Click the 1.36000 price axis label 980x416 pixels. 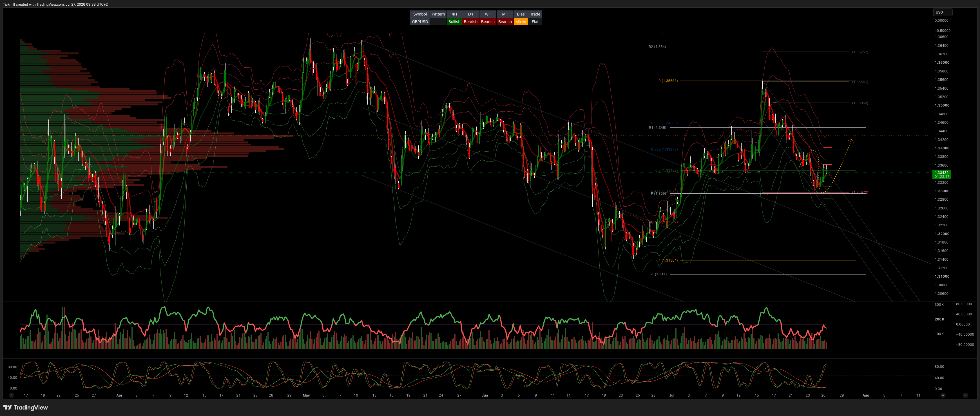point(942,63)
